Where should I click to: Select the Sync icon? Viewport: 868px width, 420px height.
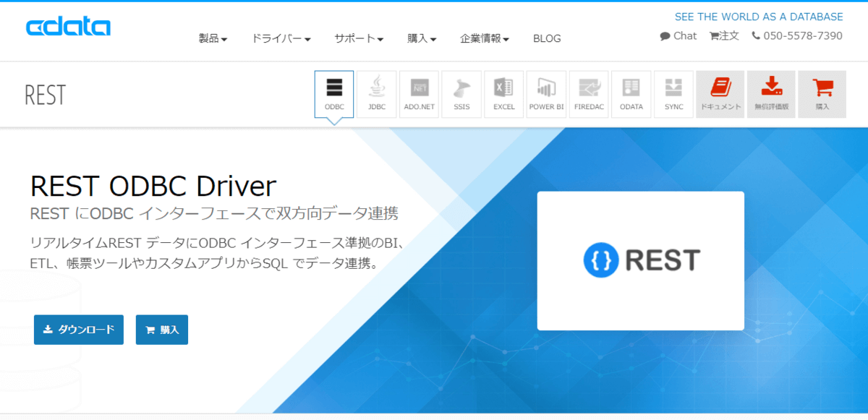coord(673,94)
